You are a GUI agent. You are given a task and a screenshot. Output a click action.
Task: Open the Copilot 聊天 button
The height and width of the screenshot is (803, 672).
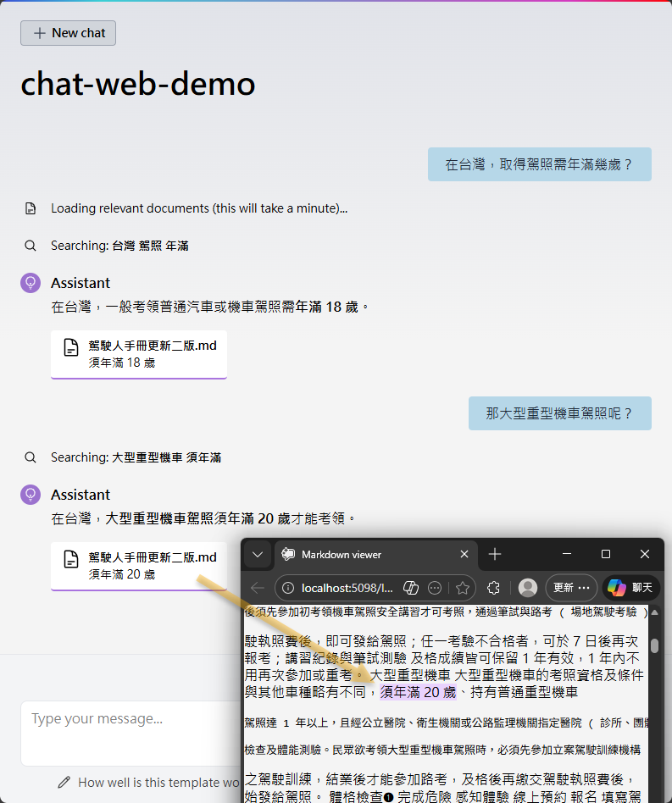[630, 588]
